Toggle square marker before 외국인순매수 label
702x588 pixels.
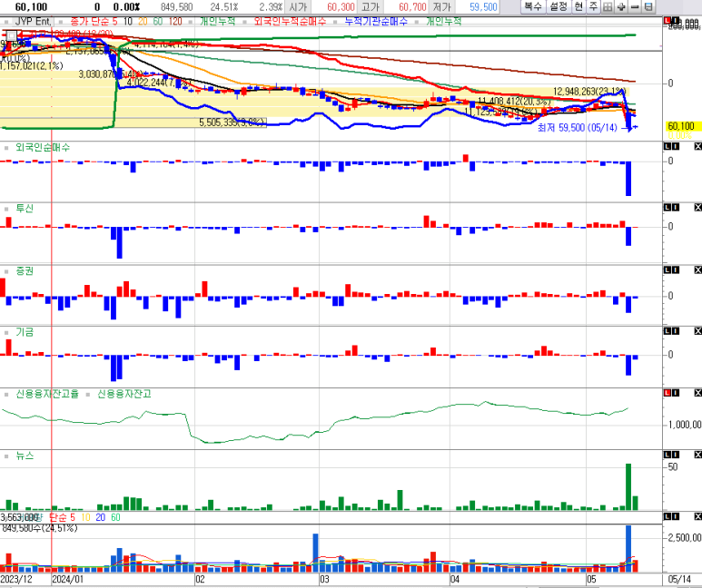coord(6,147)
